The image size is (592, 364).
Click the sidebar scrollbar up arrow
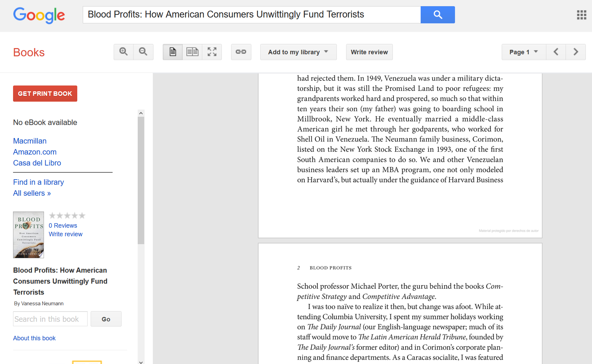[141, 113]
